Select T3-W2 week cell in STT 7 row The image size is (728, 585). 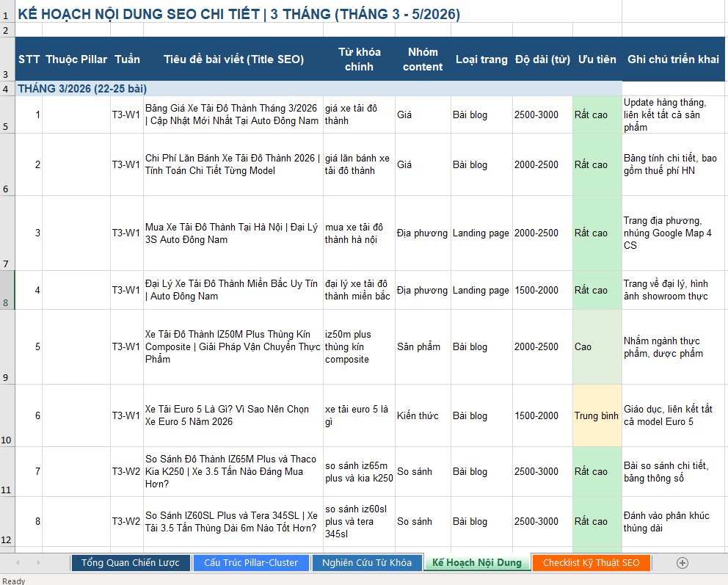click(x=127, y=472)
